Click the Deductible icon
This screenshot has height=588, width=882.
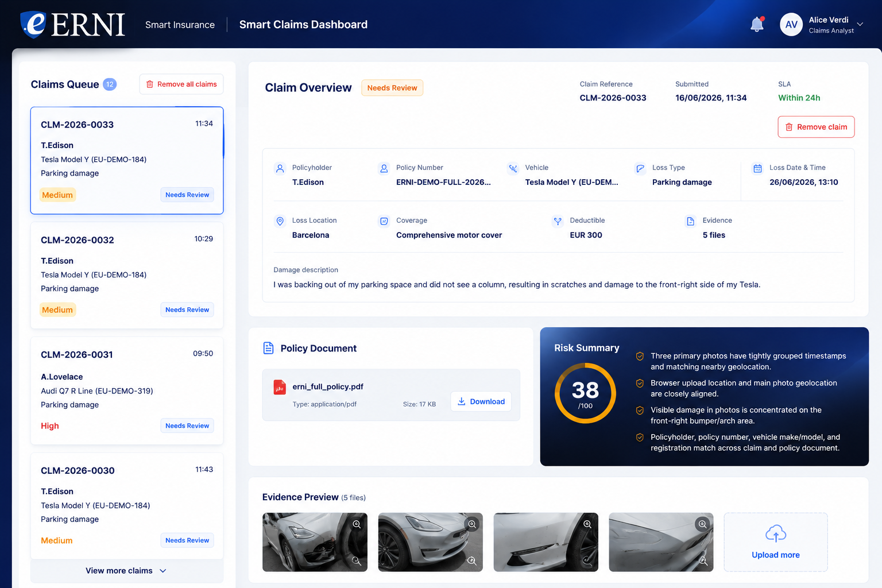[x=558, y=221]
